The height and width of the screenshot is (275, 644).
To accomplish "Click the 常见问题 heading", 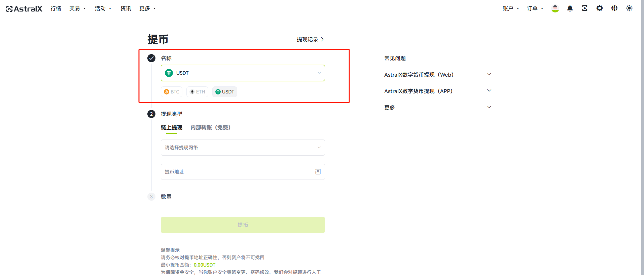I will [395, 58].
